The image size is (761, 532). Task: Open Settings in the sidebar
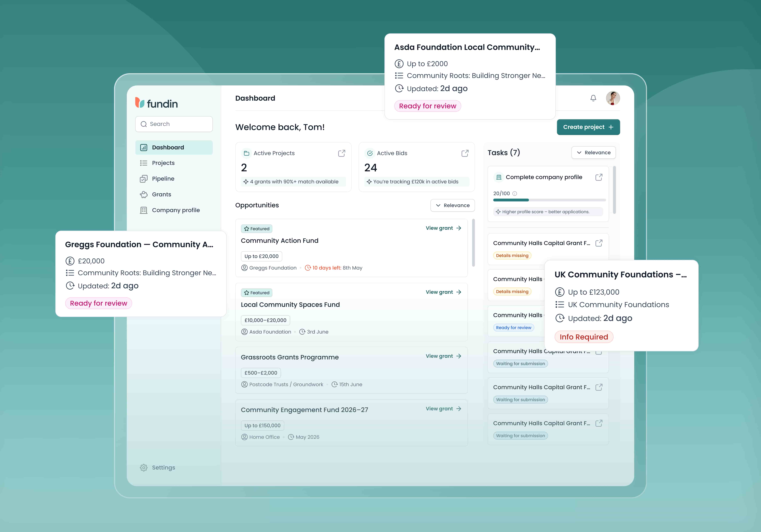coord(157,467)
